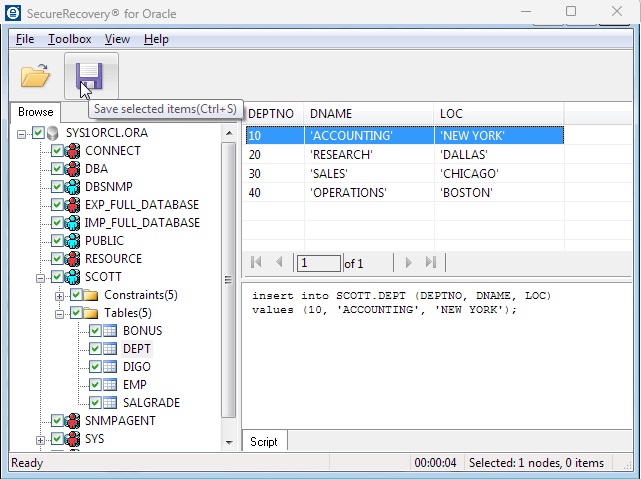
Task: Click the open file folder icon
Action: (35, 75)
